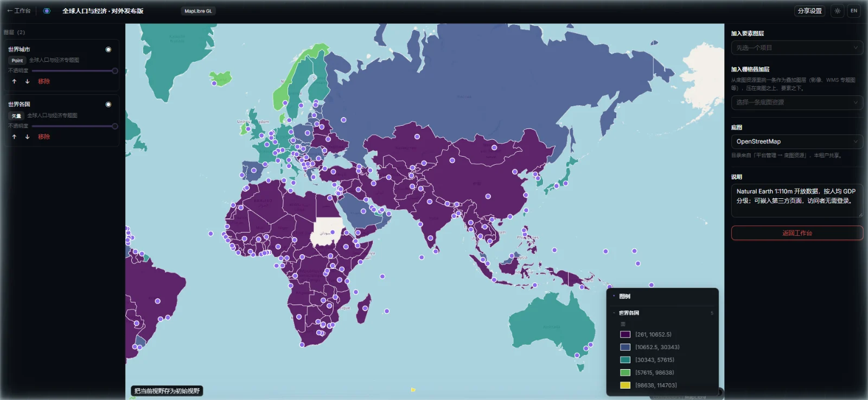This screenshot has height=400, width=868.
Task: Click the 图层 (2) panel heading
Action: (14, 33)
